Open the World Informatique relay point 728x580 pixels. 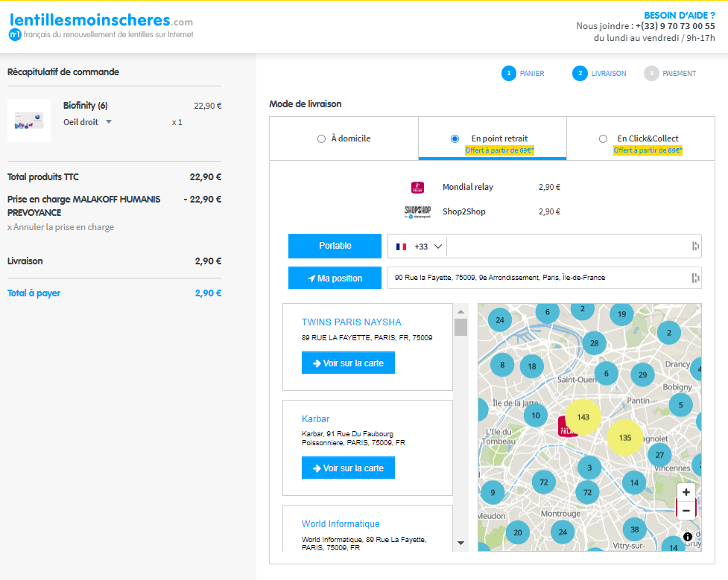[341, 524]
